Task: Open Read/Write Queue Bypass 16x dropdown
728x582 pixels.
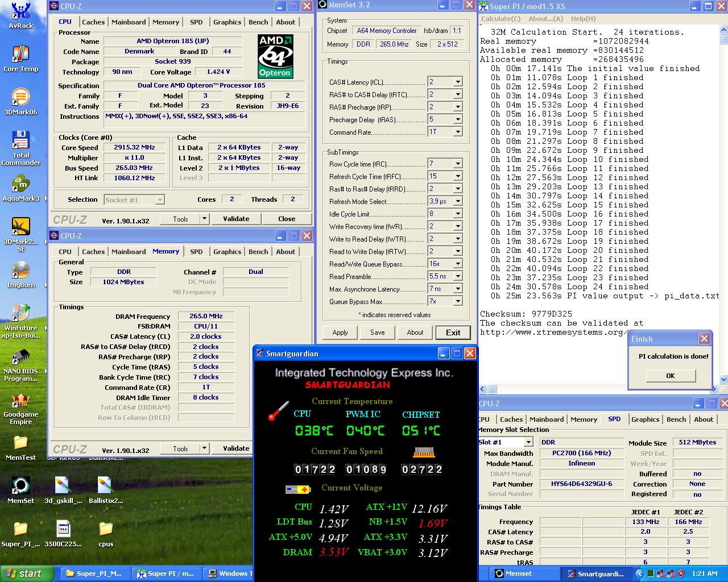Action: coord(457,264)
